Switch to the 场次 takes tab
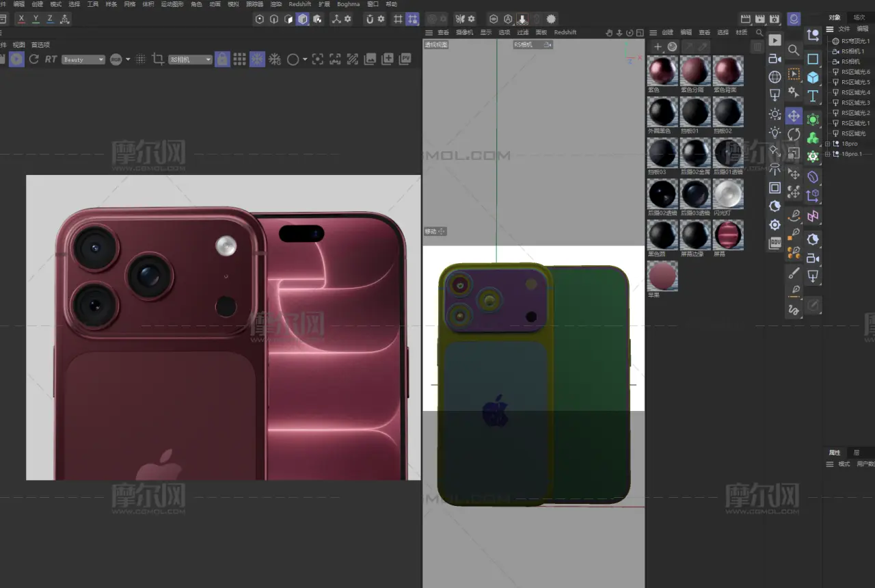 pyautogui.click(x=859, y=18)
